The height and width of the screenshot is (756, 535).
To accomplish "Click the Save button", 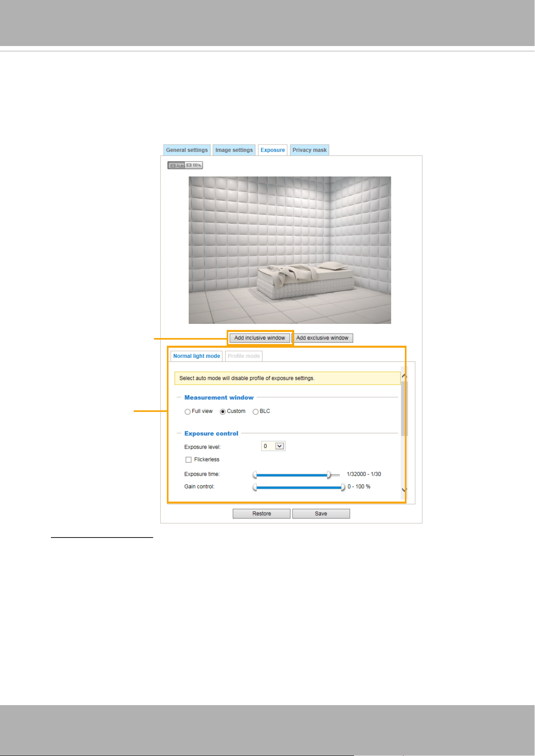I will 321,514.
